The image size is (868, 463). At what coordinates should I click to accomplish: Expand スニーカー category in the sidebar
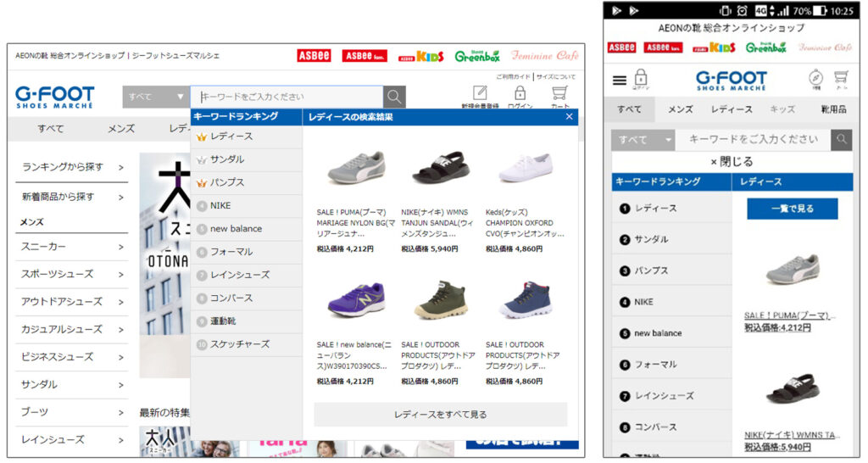pos(71,247)
